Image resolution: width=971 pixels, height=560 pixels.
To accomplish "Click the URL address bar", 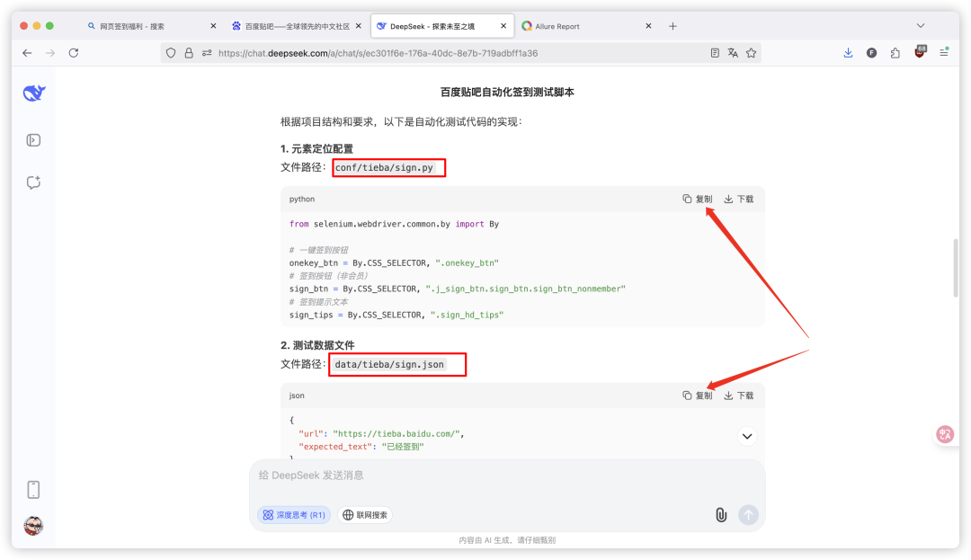I will click(459, 53).
